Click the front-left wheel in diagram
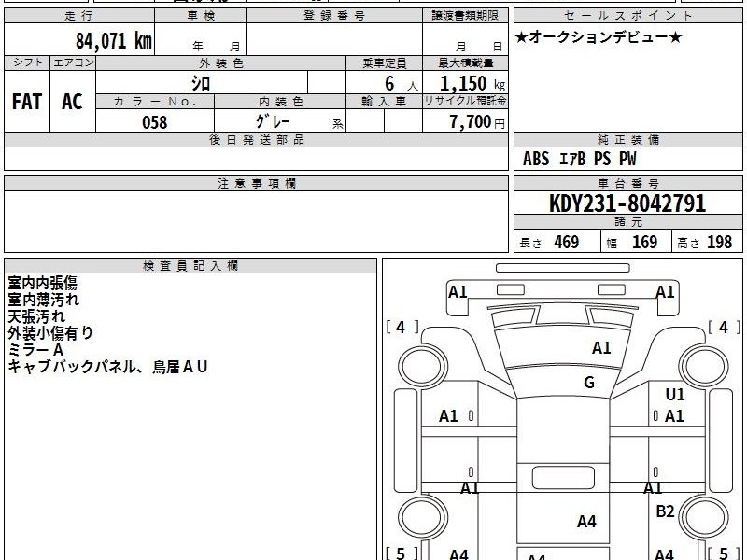 tap(422, 367)
